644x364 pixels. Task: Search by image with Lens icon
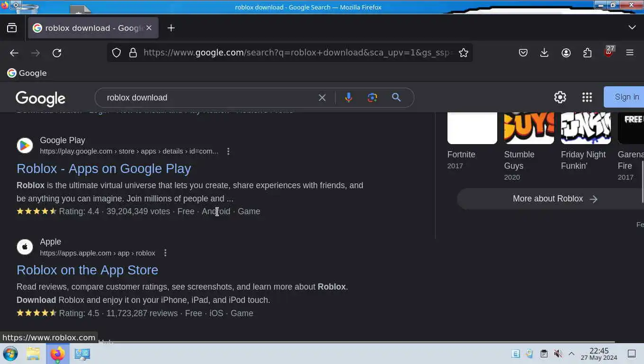click(x=372, y=98)
